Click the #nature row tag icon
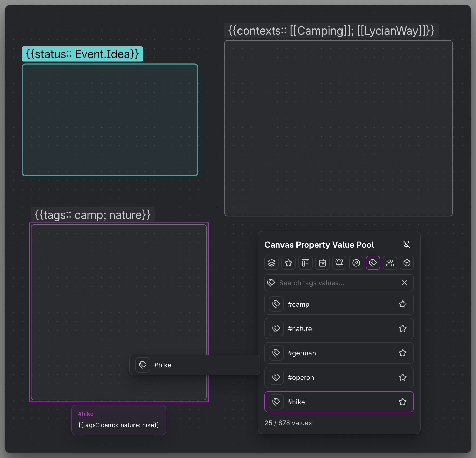This screenshot has height=458, width=476. (x=276, y=328)
